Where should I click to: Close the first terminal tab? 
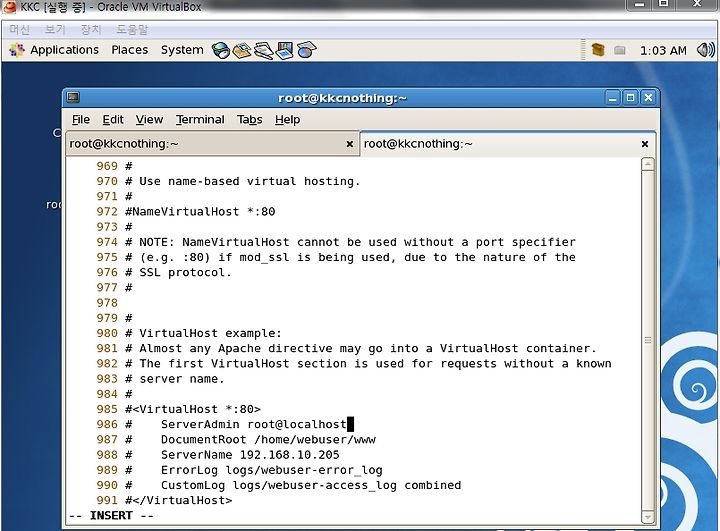point(350,144)
